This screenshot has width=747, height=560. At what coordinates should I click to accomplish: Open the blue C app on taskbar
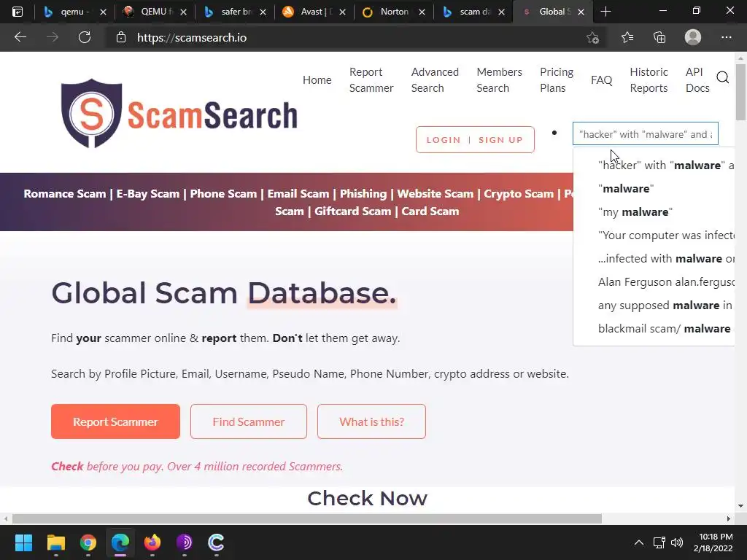pyautogui.click(x=216, y=542)
